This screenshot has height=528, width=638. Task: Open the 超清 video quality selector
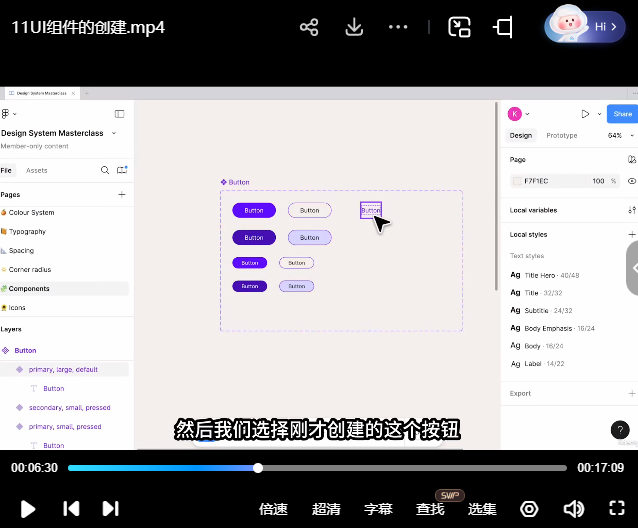[x=326, y=509]
